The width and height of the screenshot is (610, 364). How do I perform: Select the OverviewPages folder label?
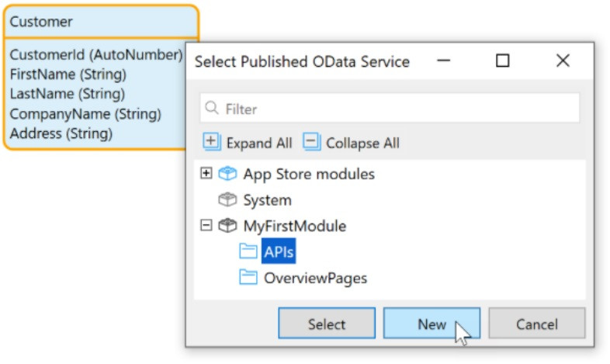click(x=315, y=278)
